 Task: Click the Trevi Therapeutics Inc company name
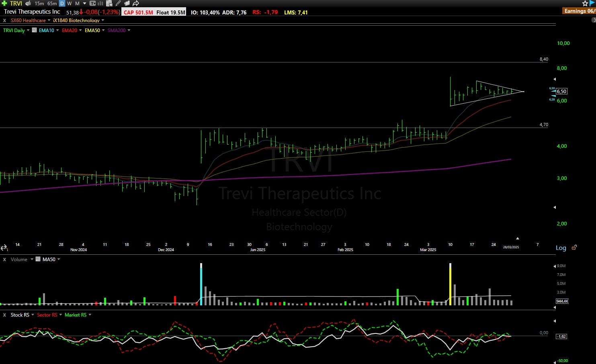(32, 12)
